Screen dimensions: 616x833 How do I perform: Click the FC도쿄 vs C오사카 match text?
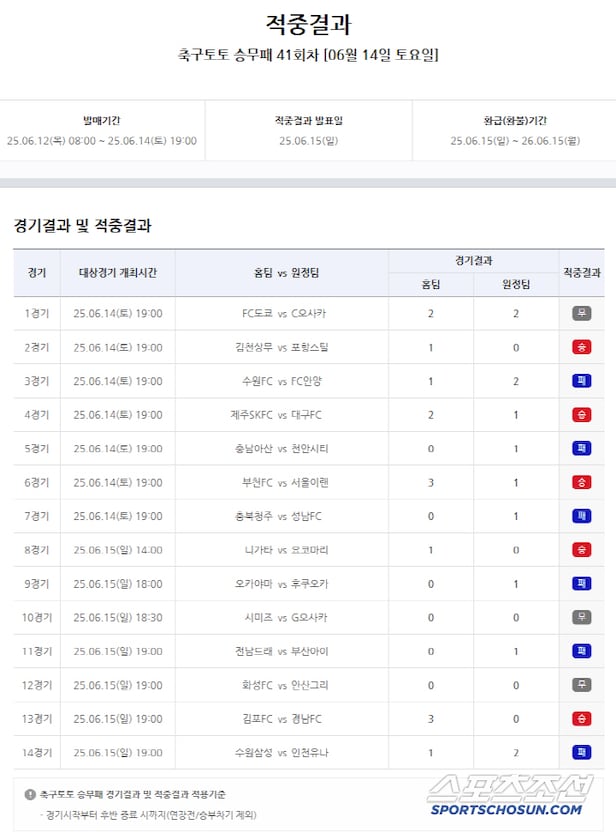284,314
